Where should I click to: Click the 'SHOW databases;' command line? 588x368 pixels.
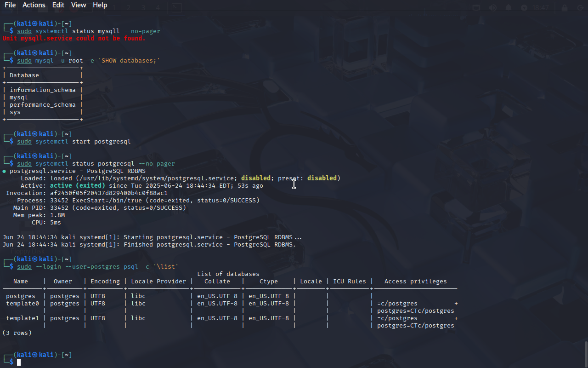point(89,60)
